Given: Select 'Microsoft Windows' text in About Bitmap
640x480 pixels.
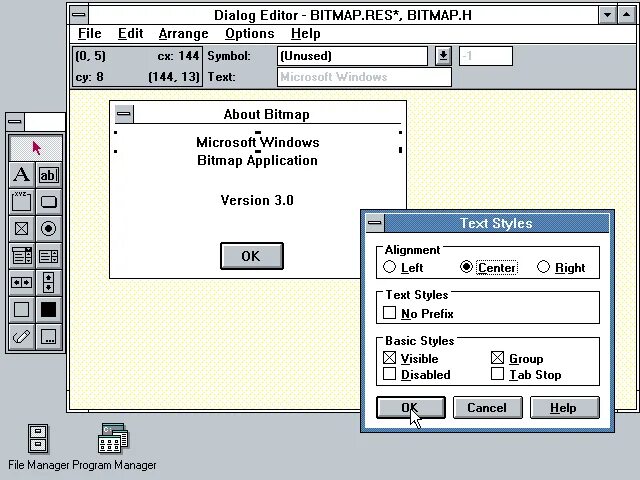Looking at the screenshot, I should coord(258,142).
